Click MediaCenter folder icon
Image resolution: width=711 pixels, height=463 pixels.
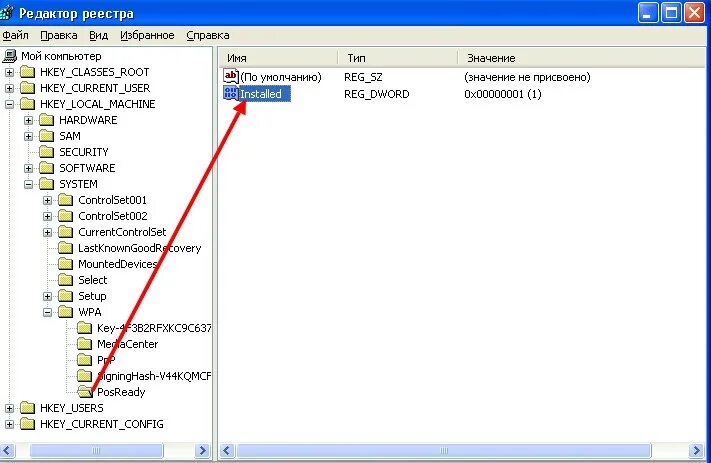[85, 344]
